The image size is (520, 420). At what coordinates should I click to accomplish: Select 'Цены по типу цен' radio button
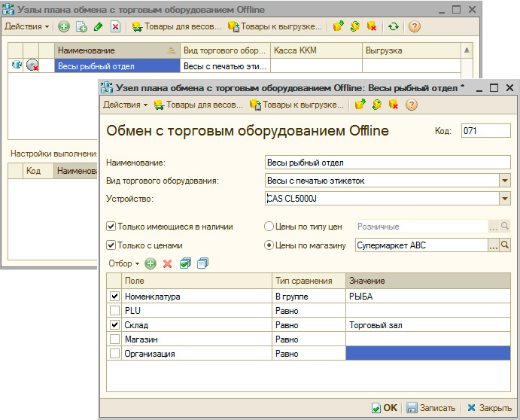point(269,226)
